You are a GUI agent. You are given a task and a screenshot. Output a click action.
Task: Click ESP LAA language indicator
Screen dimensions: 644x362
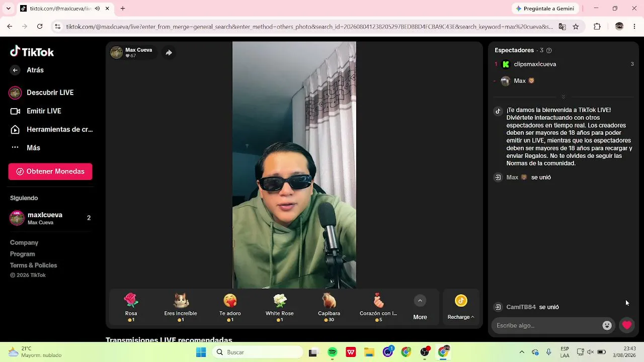(x=565, y=352)
